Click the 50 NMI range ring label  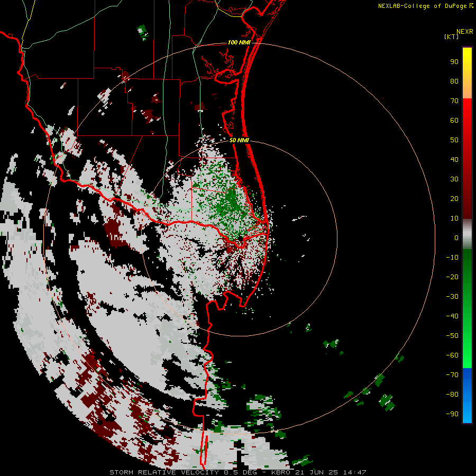point(239,140)
